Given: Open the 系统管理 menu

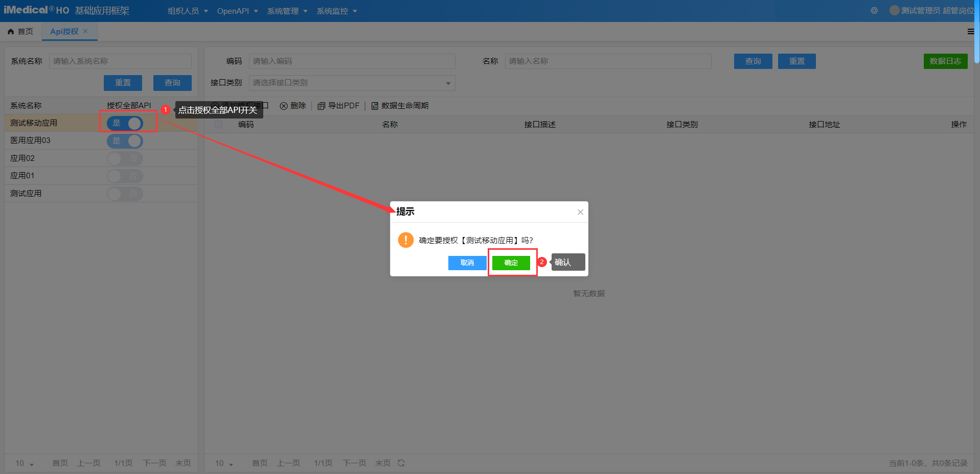Looking at the screenshot, I should tap(287, 11).
